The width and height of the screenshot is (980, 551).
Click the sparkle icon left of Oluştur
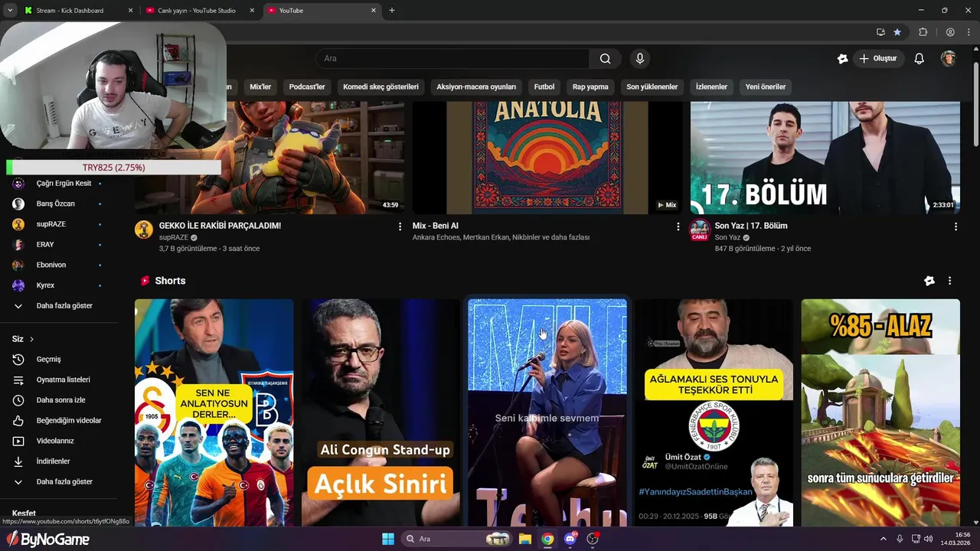(x=842, y=59)
